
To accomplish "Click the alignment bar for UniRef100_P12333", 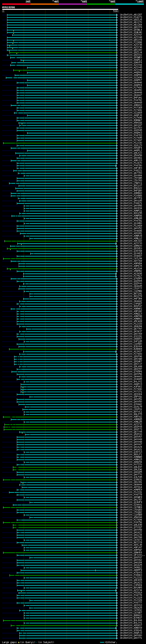I will coord(67,324).
